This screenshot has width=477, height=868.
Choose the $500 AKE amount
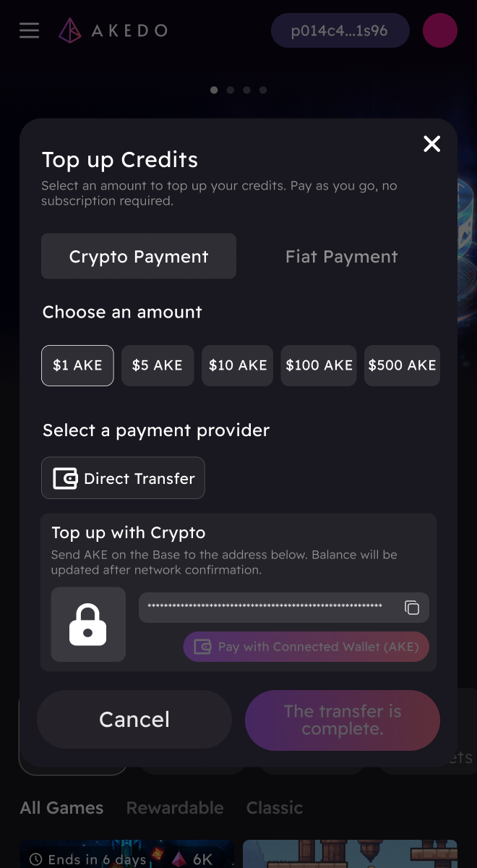click(402, 365)
